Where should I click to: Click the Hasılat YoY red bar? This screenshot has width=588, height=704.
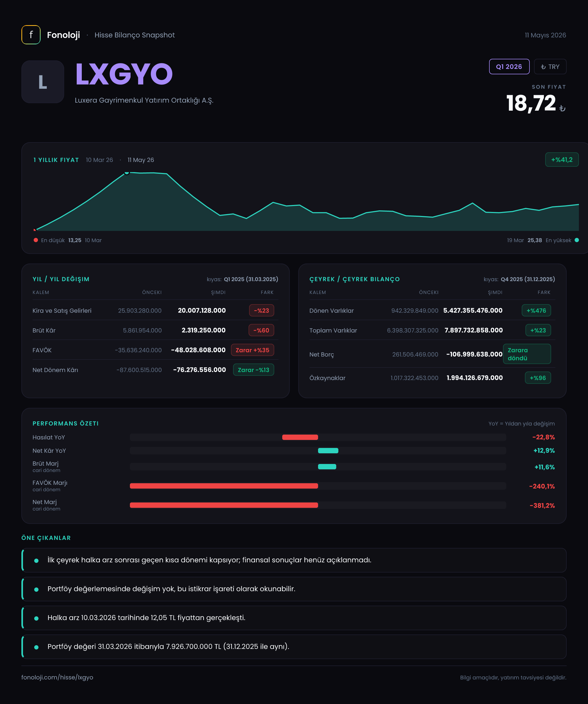point(300,437)
